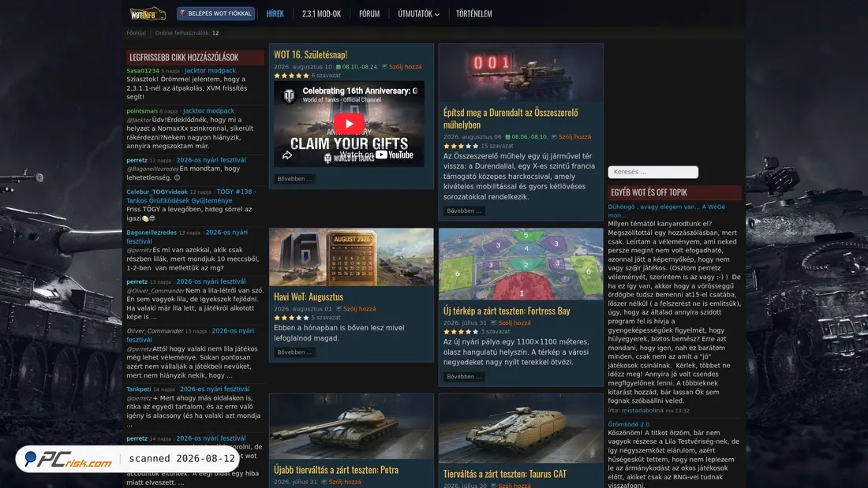Click the WoTInfo site logo
868x488 pixels.
pos(148,13)
